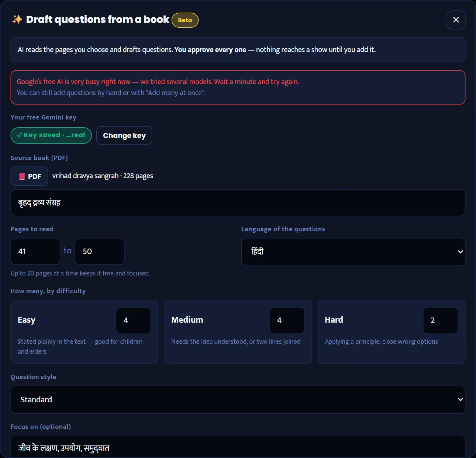476x458 pixels.
Task: Open the question language dropdown हिंदी
Action: click(353, 252)
